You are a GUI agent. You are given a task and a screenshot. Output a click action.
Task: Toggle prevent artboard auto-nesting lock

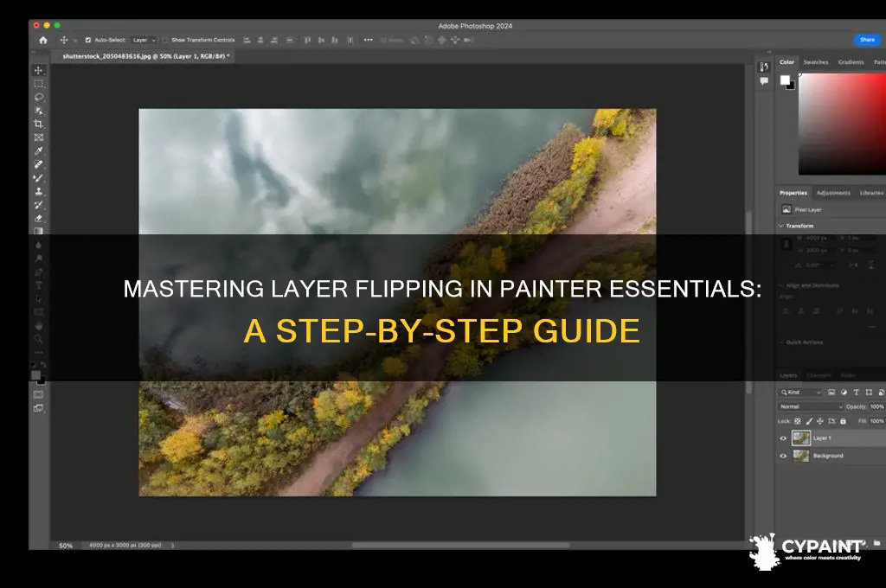[831, 421]
